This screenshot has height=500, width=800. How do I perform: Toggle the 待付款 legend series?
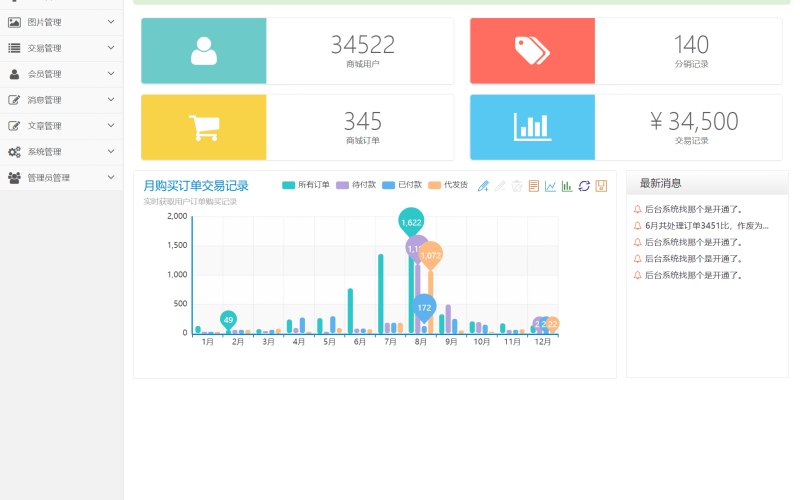[356, 185]
